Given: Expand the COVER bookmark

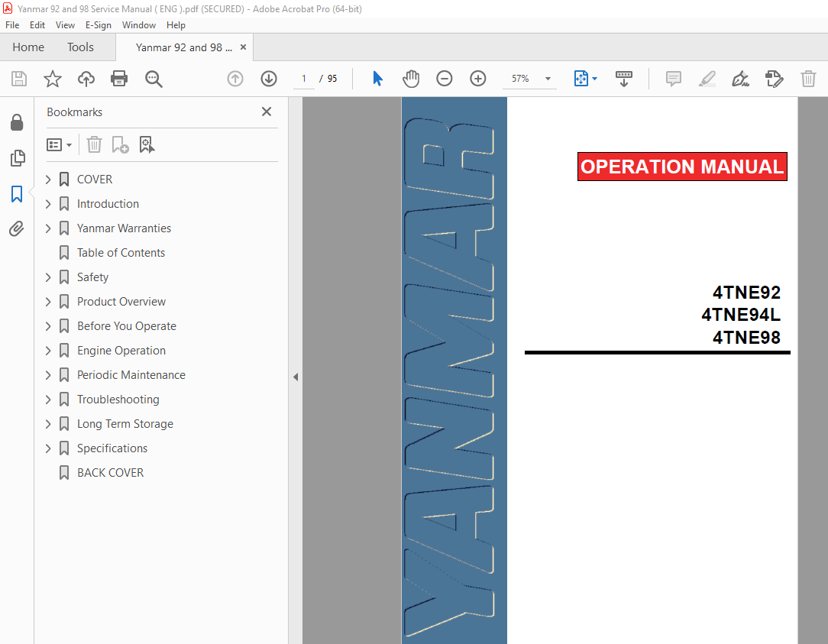Looking at the screenshot, I should 48,180.
